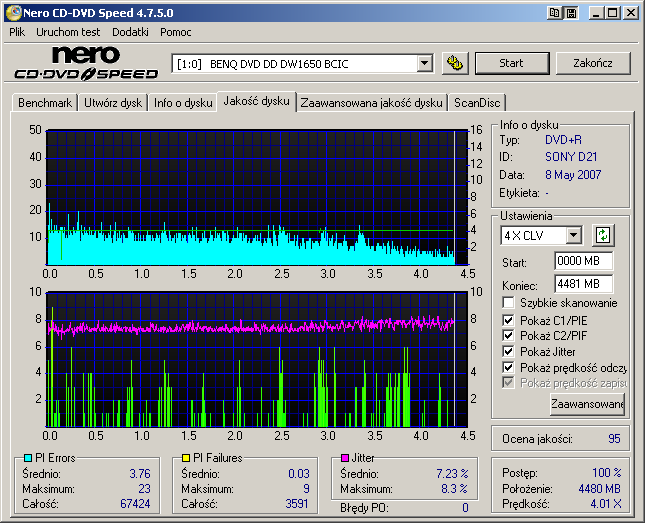Switch to the Benchmark tab
Screen dimensions: 645x523
pyautogui.click(x=45, y=103)
